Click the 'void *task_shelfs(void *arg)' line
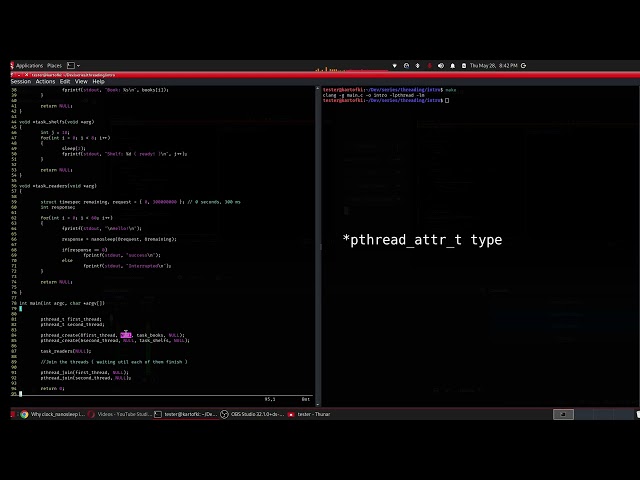 57,122
